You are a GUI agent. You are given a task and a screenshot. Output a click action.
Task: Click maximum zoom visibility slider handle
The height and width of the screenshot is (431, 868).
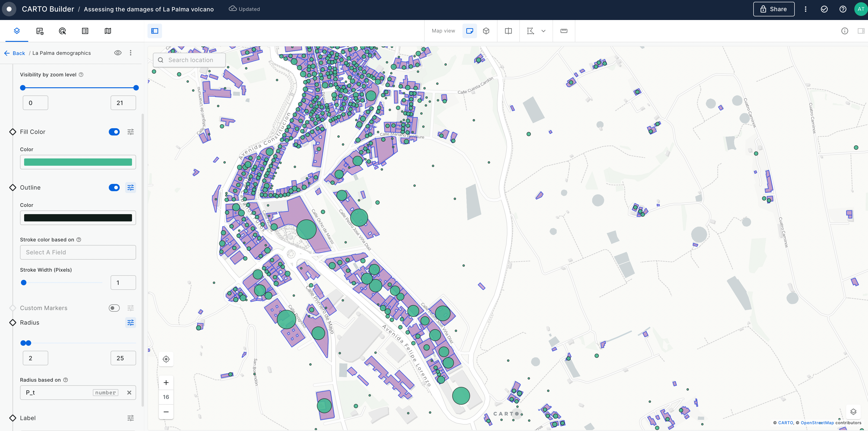(x=136, y=88)
